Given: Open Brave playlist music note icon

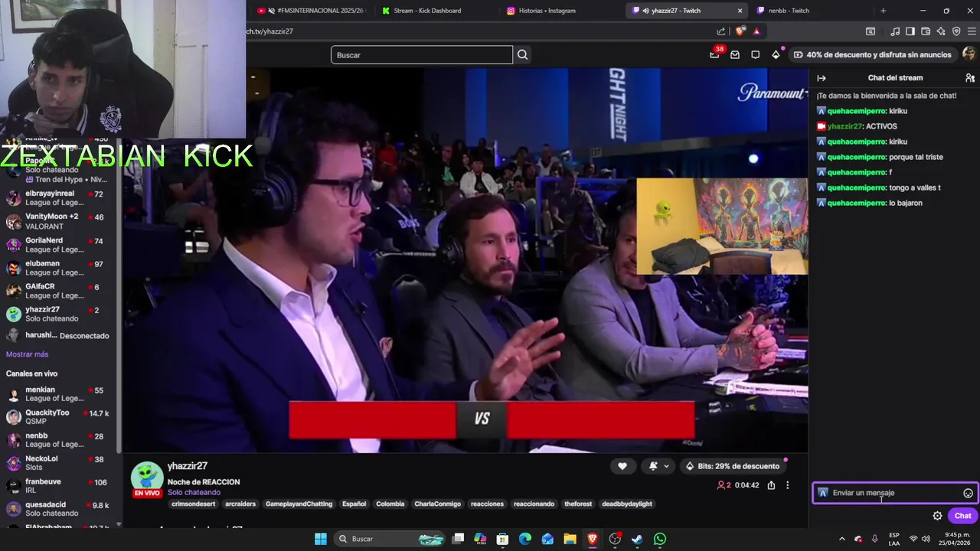Looking at the screenshot, I should [x=895, y=31].
